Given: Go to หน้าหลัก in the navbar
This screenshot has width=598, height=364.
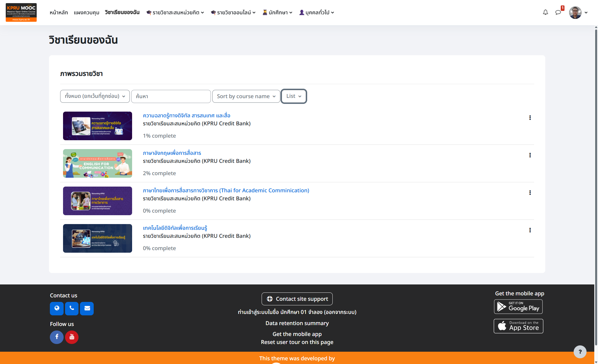Looking at the screenshot, I should tap(59, 12).
